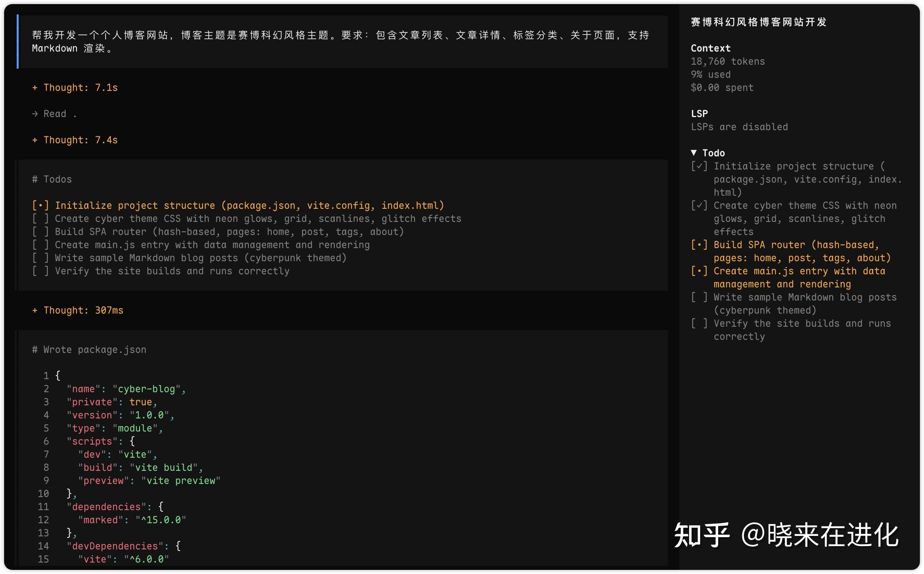Select the in-progress Initialize project structure todo in main panel
The width and height of the screenshot is (924, 574).
(238, 206)
